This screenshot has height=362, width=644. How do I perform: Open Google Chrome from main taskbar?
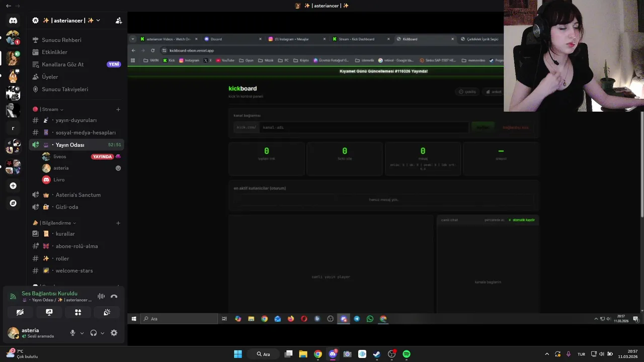(318, 354)
